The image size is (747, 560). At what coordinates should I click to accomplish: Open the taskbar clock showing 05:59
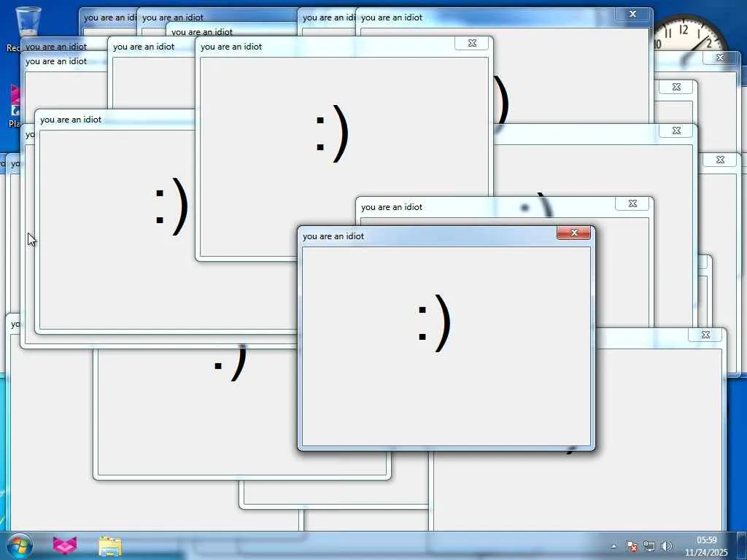click(706, 546)
